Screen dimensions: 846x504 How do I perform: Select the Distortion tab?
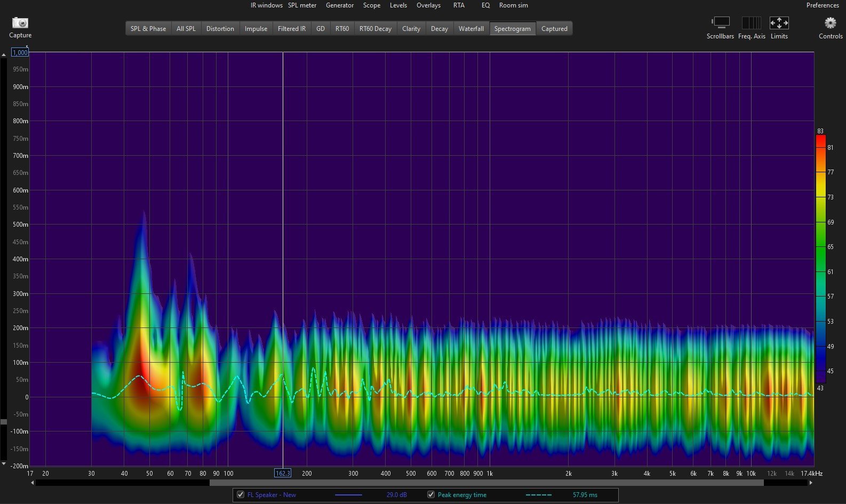[x=220, y=29]
